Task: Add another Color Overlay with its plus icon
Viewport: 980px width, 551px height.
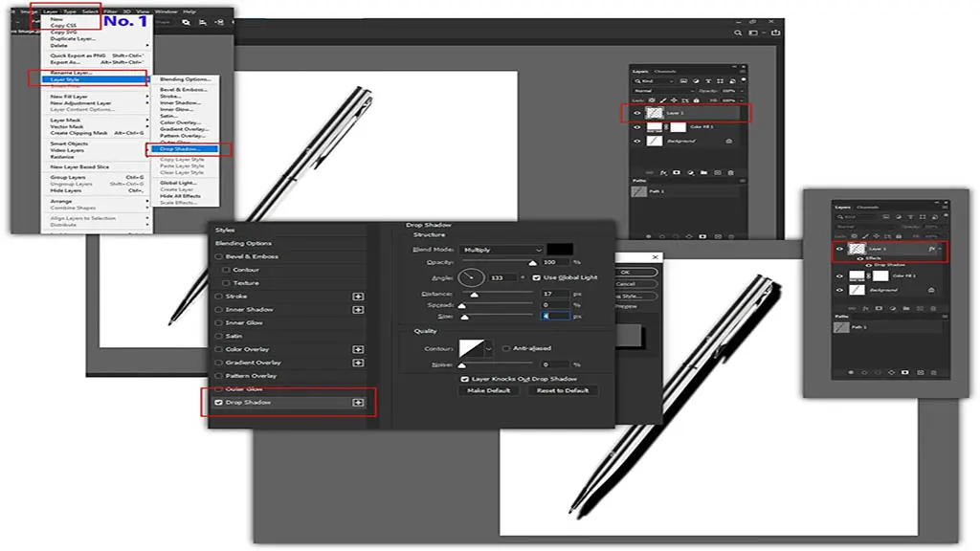Action: pos(358,349)
